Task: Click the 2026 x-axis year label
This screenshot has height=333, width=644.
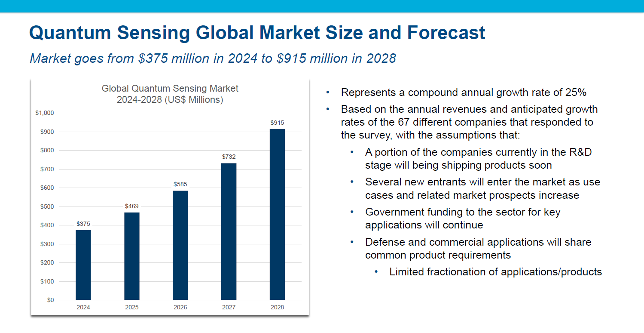Action: pyautogui.click(x=180, y=308)
